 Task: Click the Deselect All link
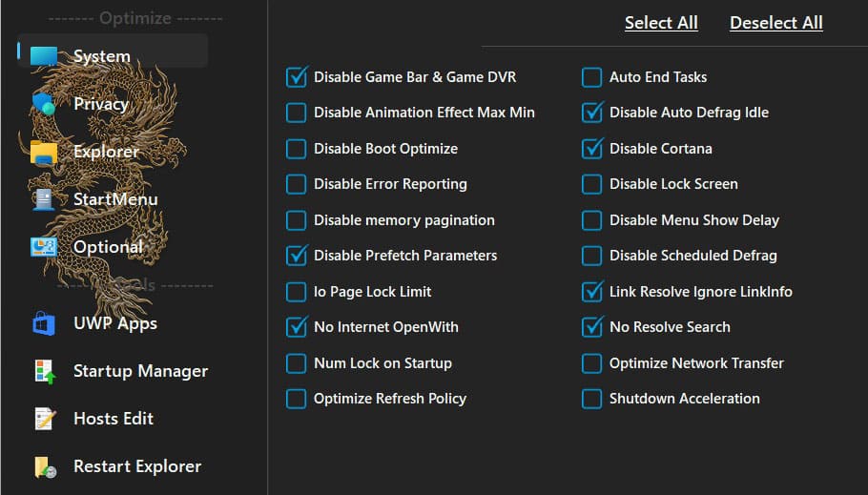coord(776,23)
